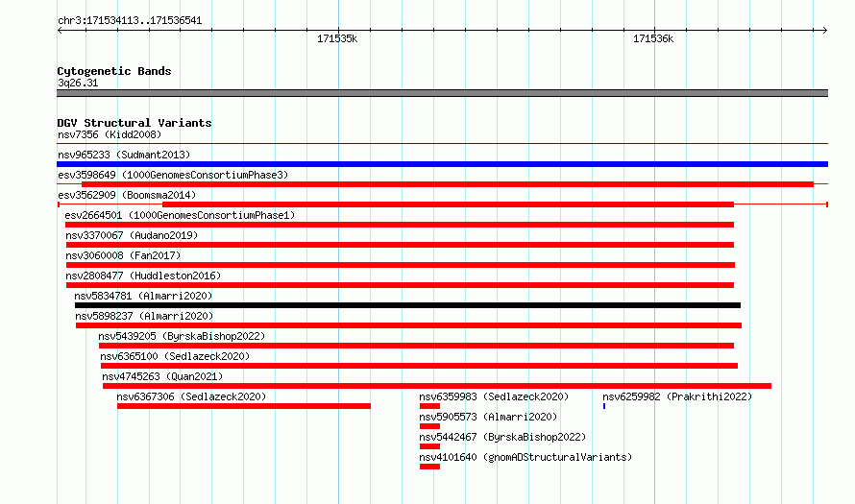
Task: Select small red bar under nsv4101640
Action: (x=429, y=467)
